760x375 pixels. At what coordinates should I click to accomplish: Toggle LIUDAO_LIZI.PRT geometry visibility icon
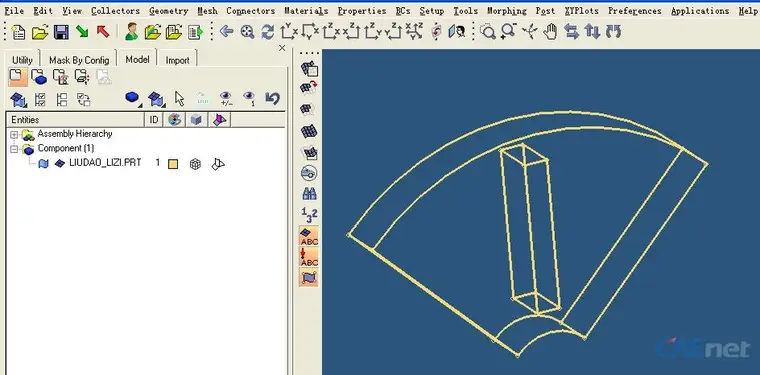click(x=44, y=164)
